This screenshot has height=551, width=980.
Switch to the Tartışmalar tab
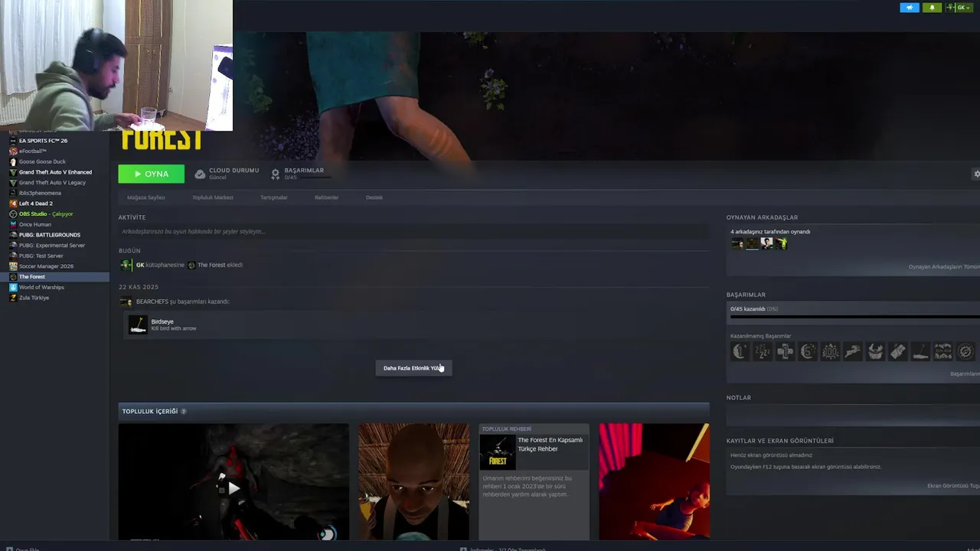coord(274,197)
